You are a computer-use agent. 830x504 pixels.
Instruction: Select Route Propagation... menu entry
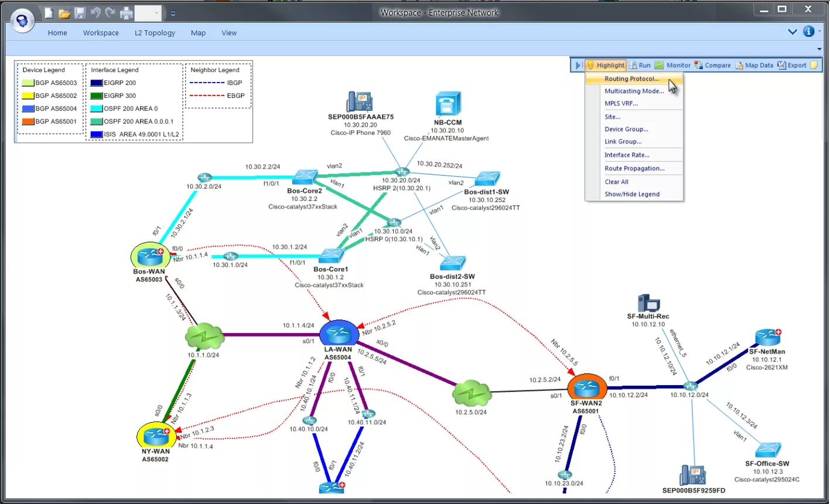click(x=634, y=168)
